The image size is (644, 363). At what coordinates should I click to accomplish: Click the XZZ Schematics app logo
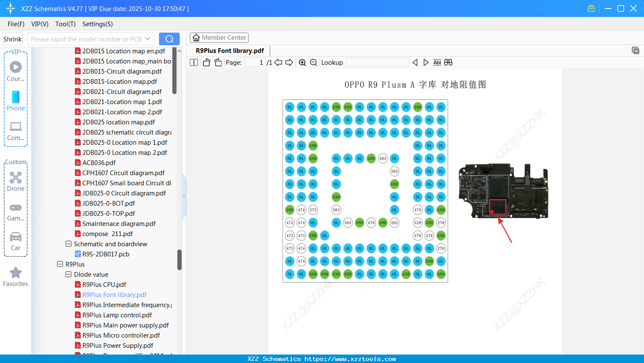click(11, 8)
